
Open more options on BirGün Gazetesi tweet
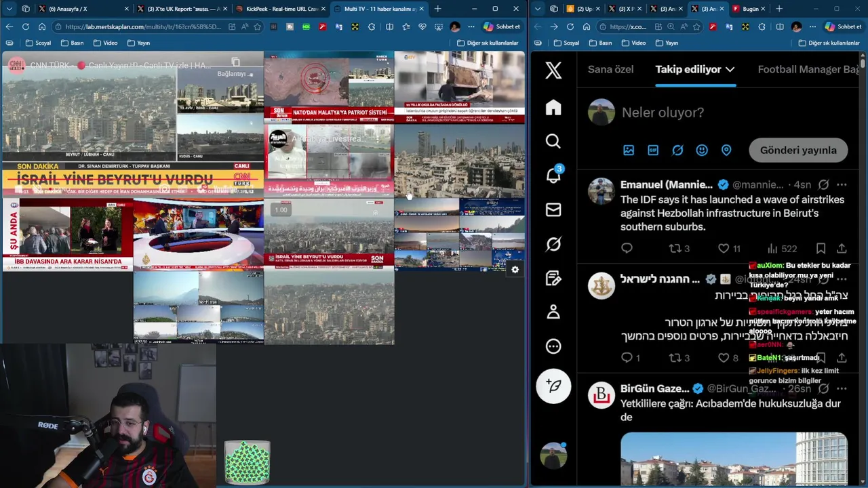tap(842, 389)
